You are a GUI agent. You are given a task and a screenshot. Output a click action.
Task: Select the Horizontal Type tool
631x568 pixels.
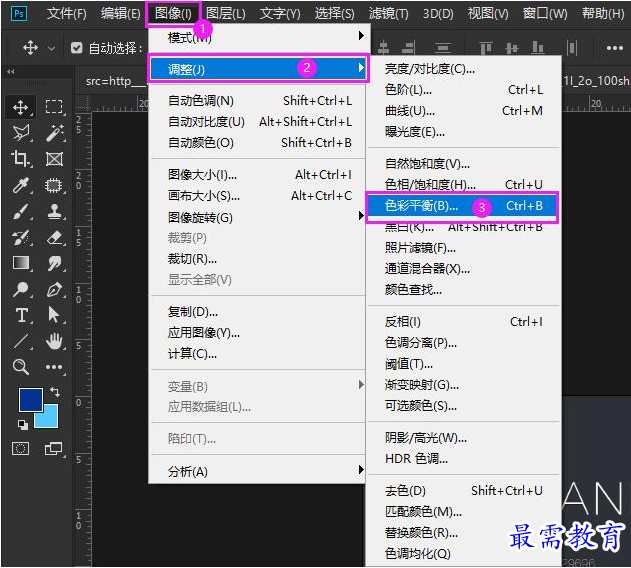coord(21,315)
